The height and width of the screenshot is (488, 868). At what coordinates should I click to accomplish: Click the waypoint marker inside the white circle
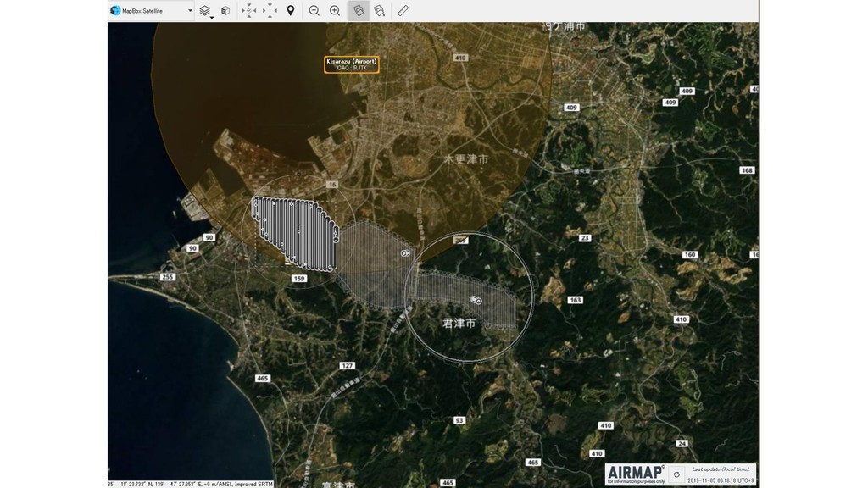pyautogui.click(x=476, y=300)
